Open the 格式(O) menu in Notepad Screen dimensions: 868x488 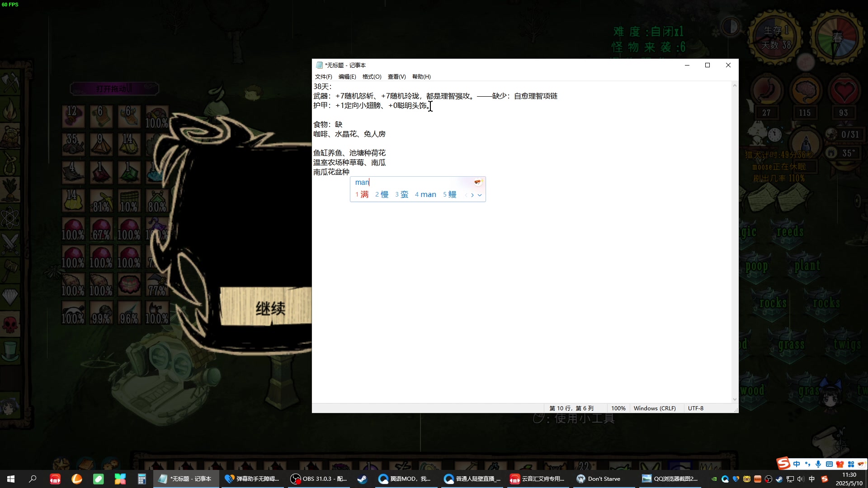pos(372,77)
